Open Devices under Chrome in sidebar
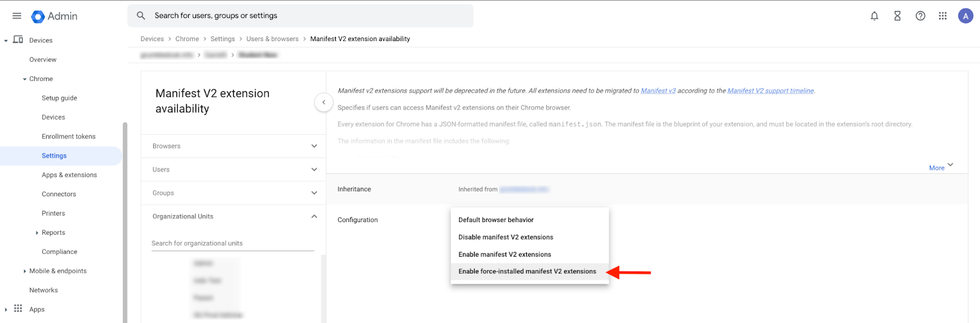This screenshot has width=980, height=323. pyautogui.click(x=53, y=117)
